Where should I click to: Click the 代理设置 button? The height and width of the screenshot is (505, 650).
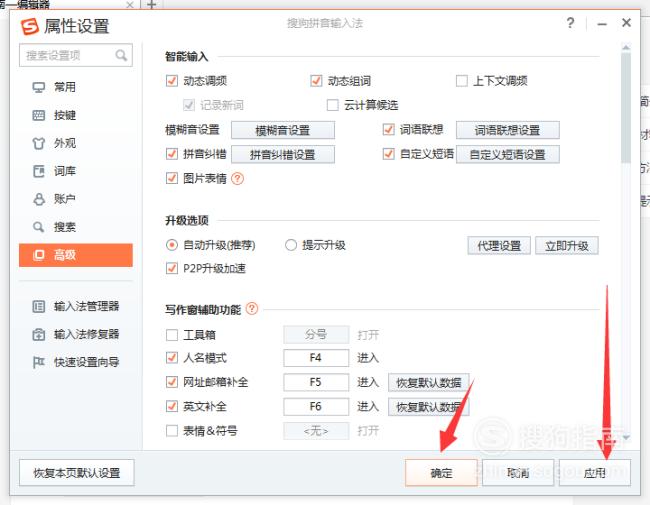[499, 245]
